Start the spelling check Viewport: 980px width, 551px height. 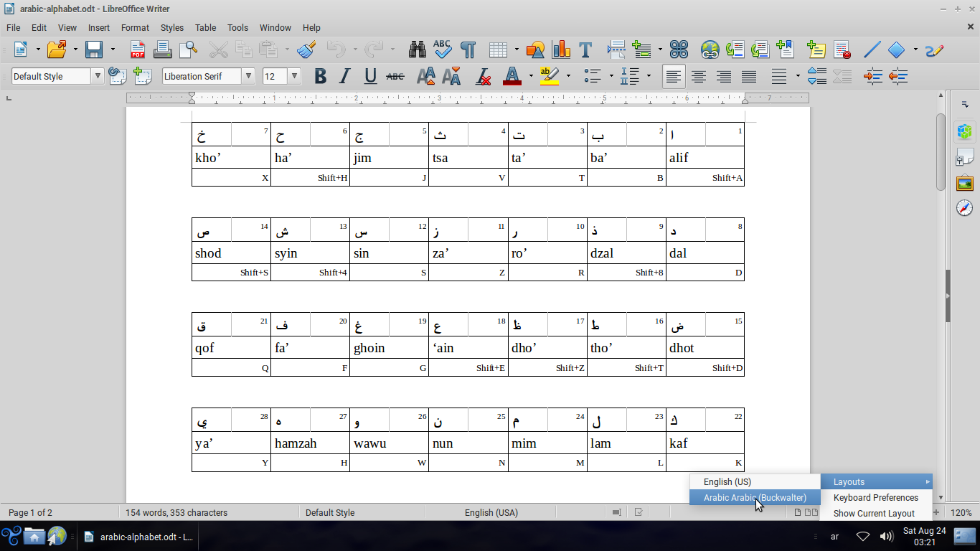point(443,50)
